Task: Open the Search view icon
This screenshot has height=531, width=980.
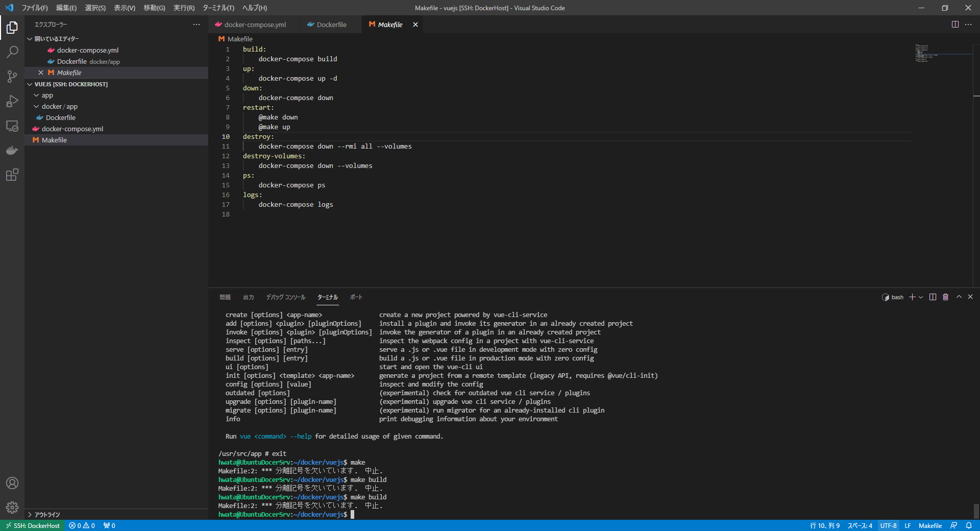Action: click(x=12, y=52)
